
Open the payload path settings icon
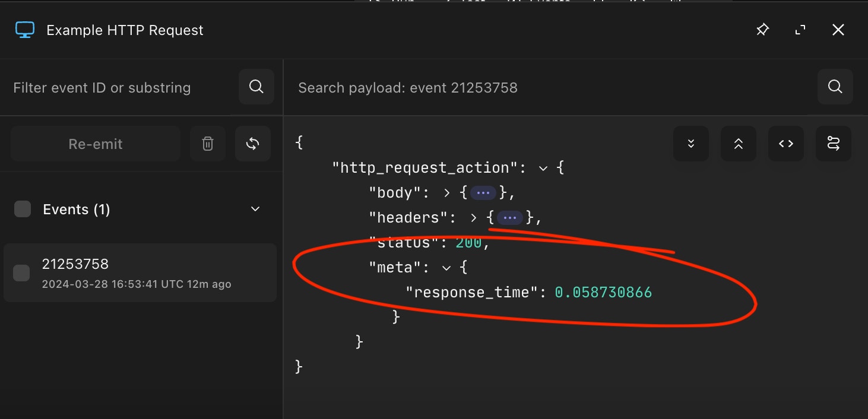coord(834,144)
